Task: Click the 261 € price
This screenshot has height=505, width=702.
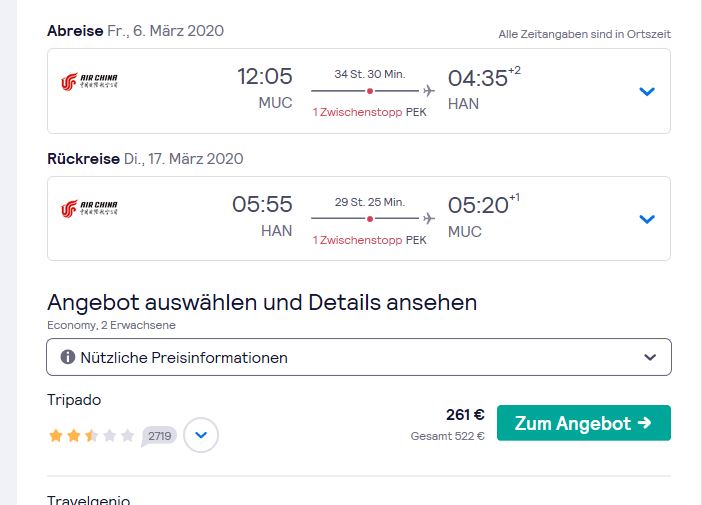Action: [465, 415]
